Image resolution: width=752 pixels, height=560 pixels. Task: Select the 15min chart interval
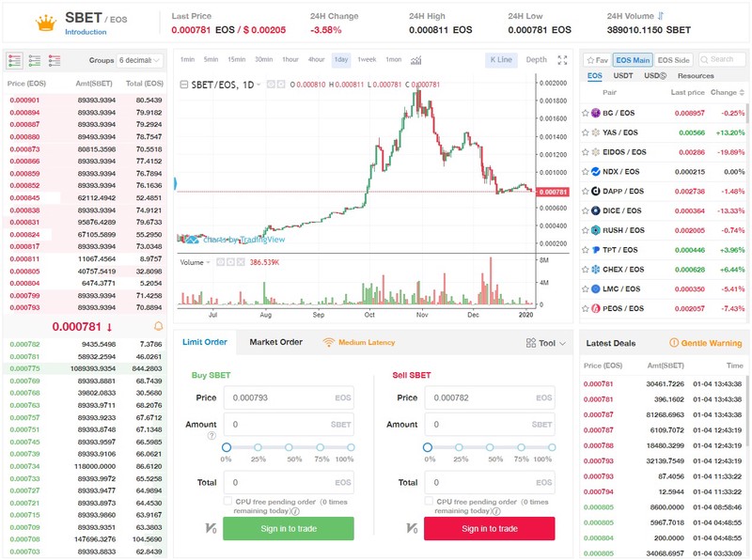237,59
